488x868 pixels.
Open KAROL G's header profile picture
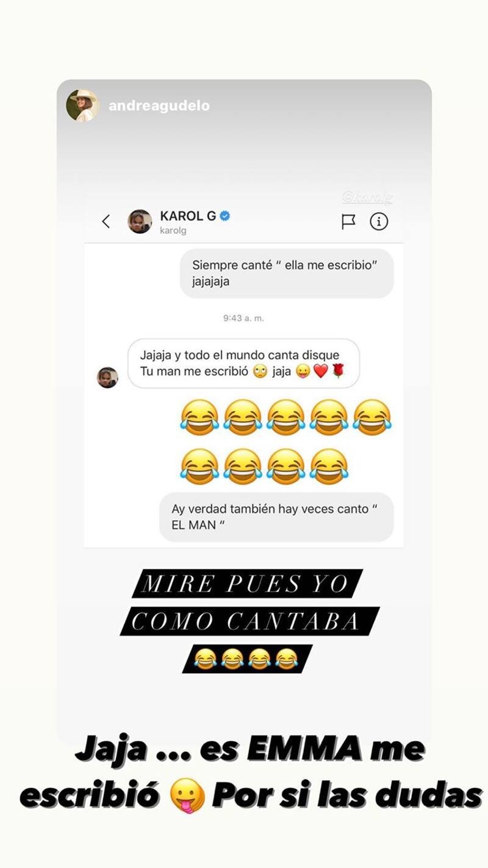[140, 221]
